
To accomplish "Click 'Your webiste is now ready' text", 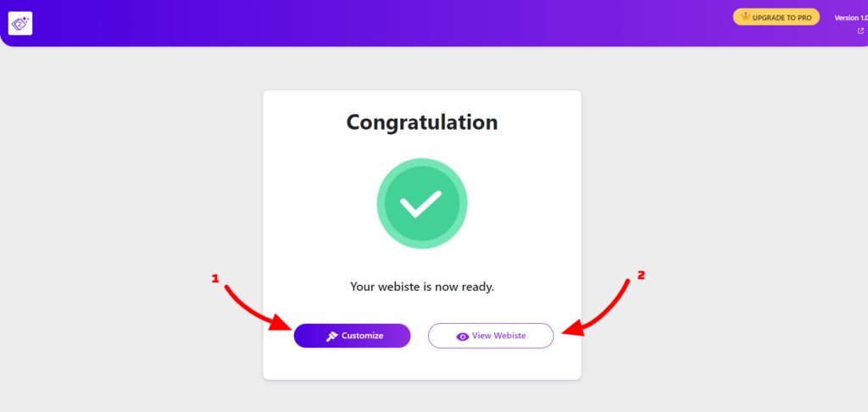I will pos(422,287).
